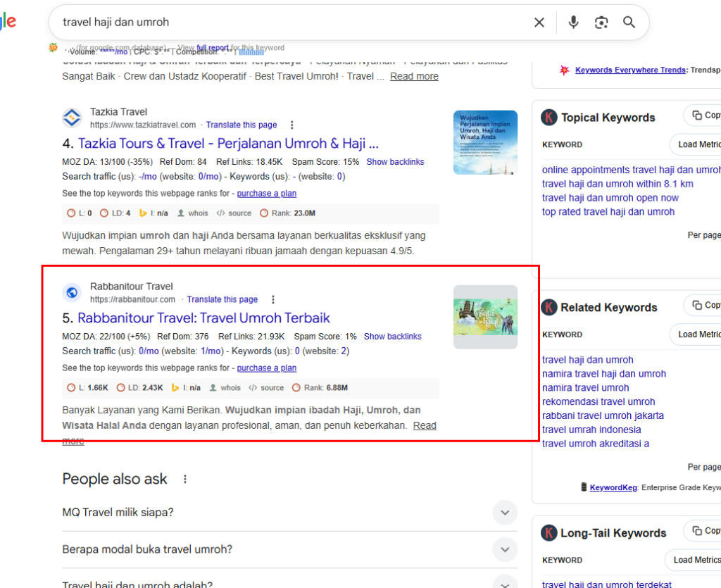The image size is (721, 588).
Task: Translate the Tazkia Travel page
Action: [242, 125]
